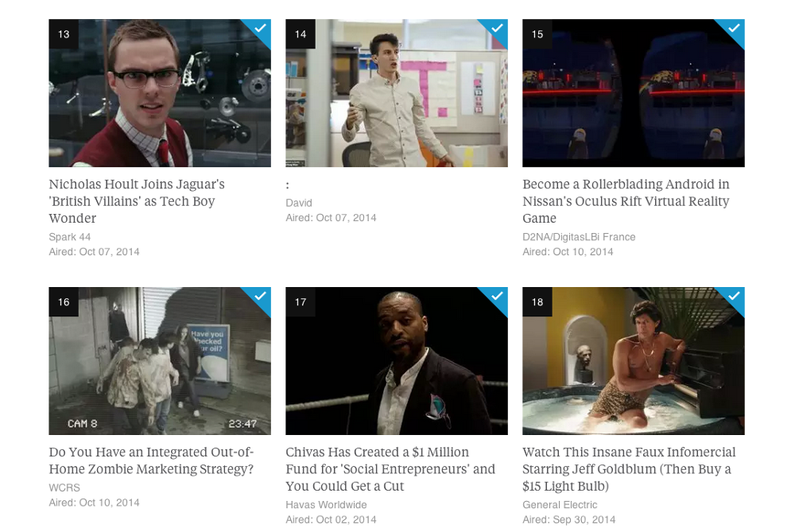Open 'Become a Rollerblading Android' headline
This screenshot has height=532, width=795.
coord(626,201)
